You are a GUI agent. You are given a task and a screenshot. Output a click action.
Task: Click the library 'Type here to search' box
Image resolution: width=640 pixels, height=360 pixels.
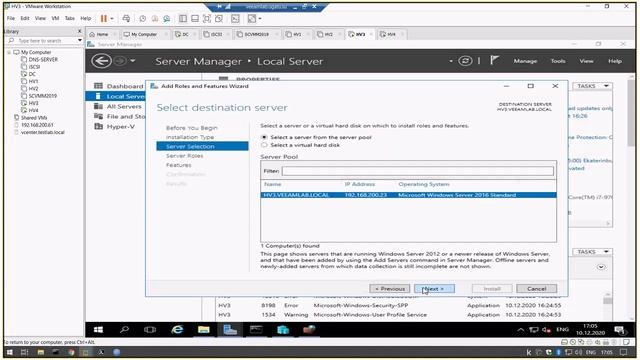tap(43, 40)
